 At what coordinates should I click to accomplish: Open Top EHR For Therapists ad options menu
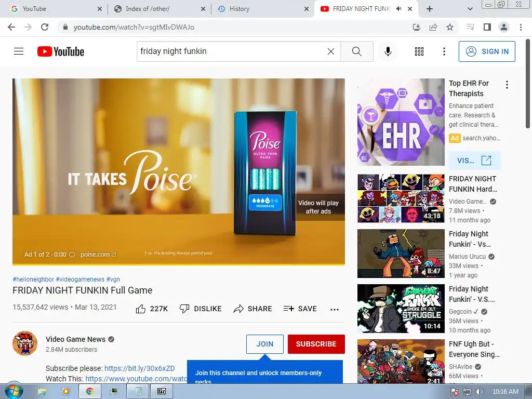pyautogui.click(x=507, y=85)
